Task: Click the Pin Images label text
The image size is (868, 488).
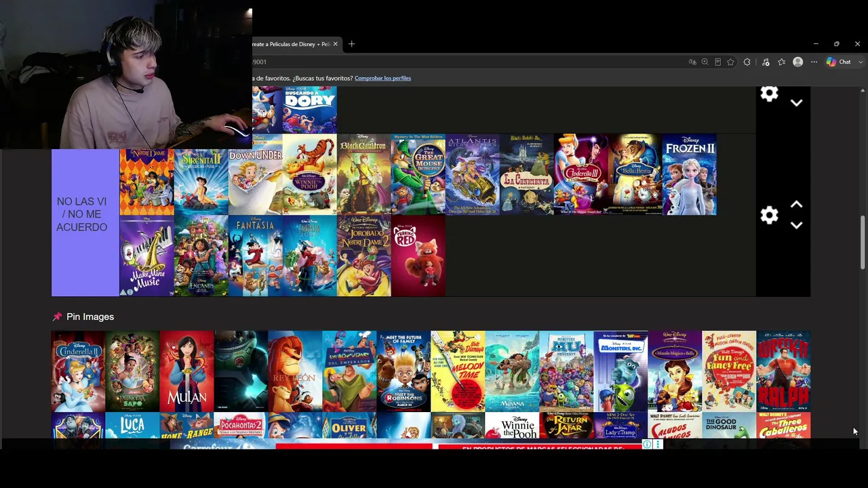Action: tap(90, 317)
